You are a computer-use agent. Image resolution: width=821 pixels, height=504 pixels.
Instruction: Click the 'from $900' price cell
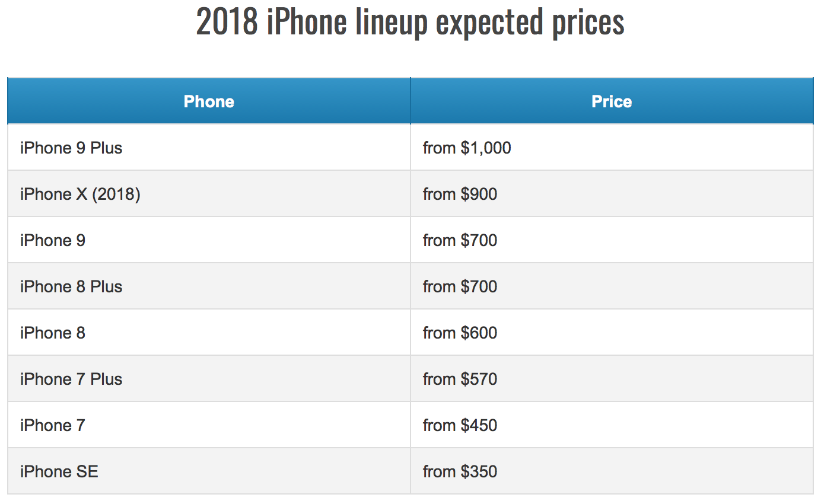pyautogui.click(x=460, y=194)
